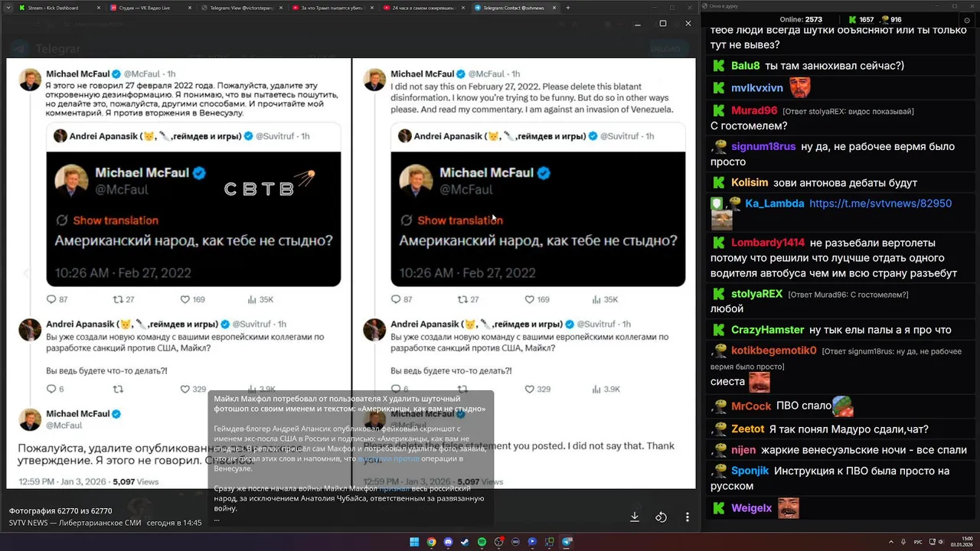Open Telegram from the taskbar

(x=567, y=542)
